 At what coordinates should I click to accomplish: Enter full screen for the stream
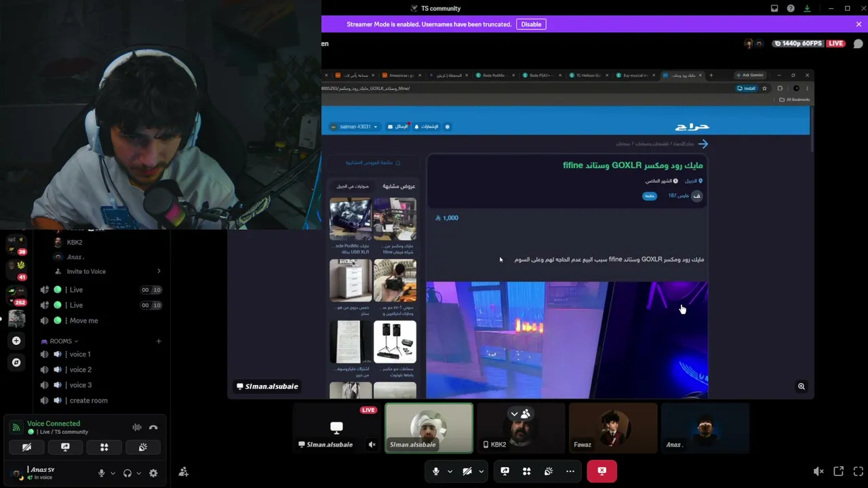[859, 472]
